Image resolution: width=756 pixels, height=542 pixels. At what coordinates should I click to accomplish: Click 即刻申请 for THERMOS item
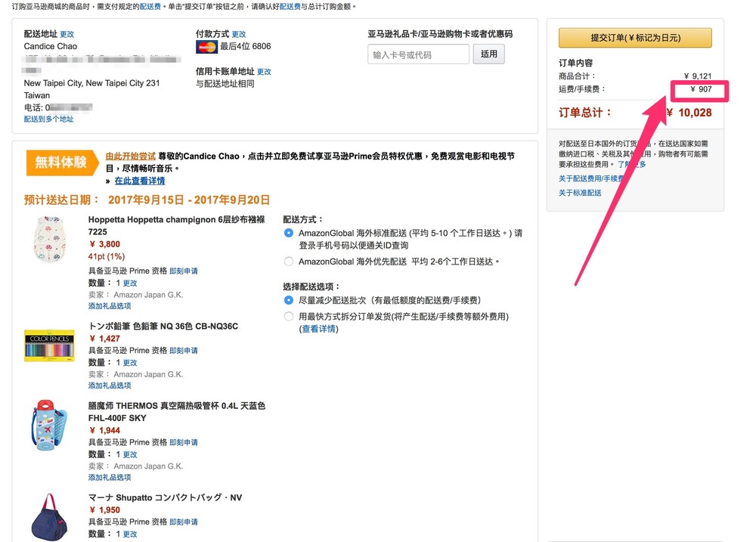[x=184, y=443]
